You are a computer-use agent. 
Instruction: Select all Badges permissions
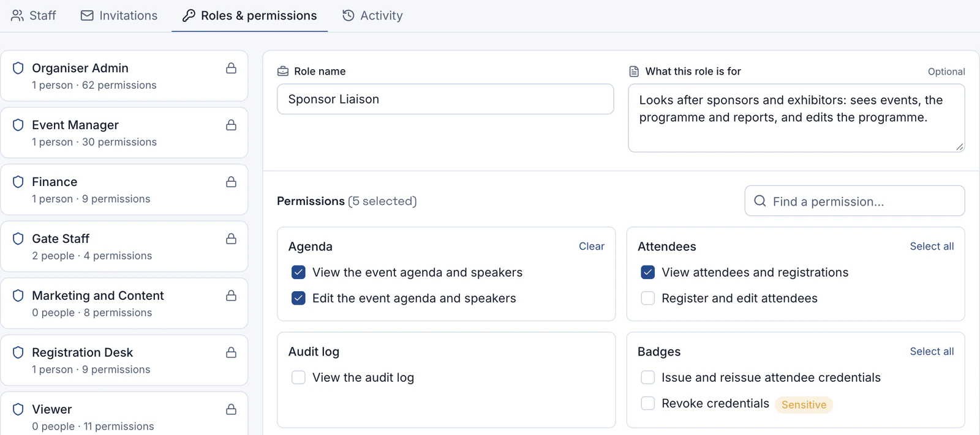tap(932, 351)
